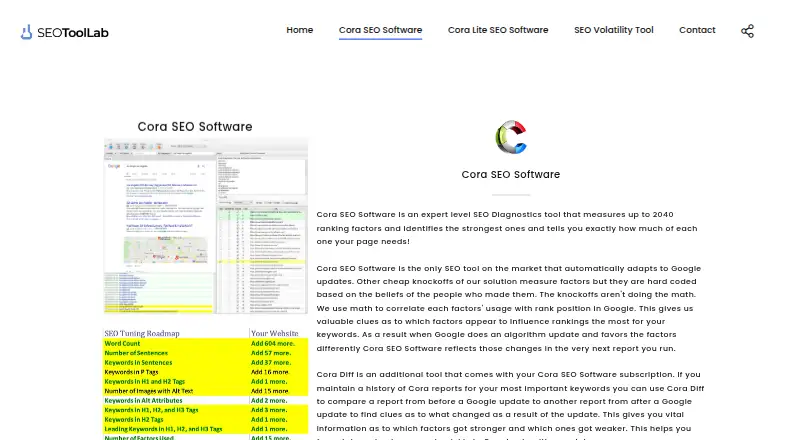800x440 pixels.
Task: Click the Add 57 more value
Action: [271, 353]
